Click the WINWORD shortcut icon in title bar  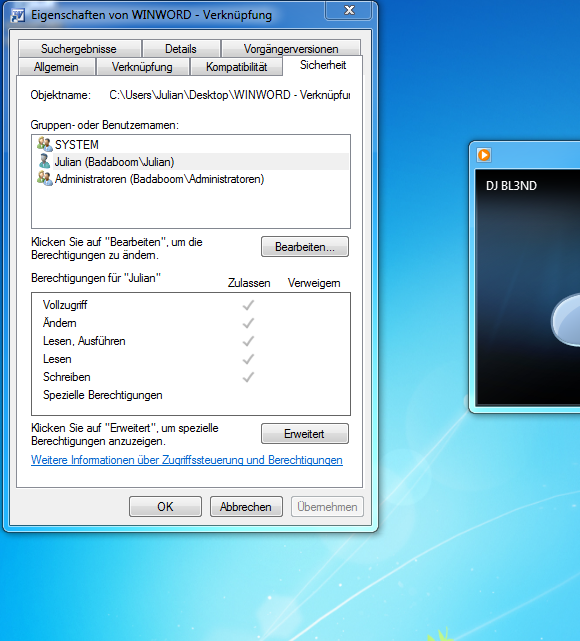(18, 16)
